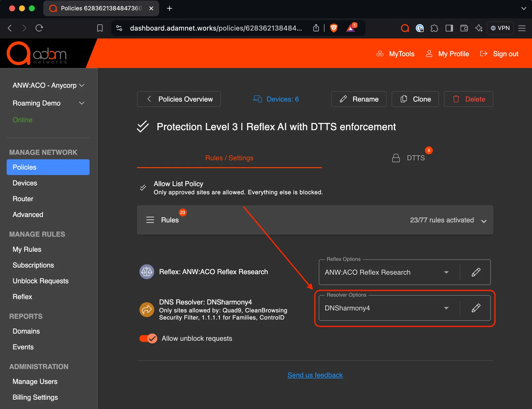Click the Allow List Policy heading
Viewport: 532px width, 409px height.
coord(179,184)
